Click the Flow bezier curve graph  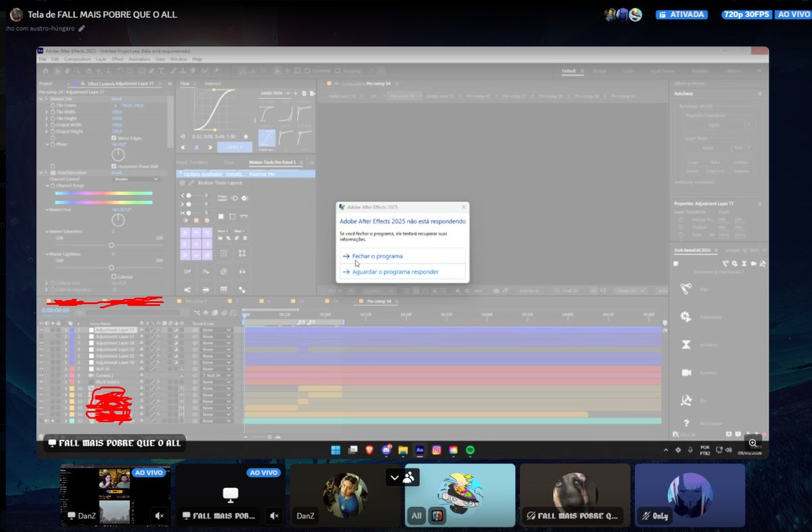[215, 110]
